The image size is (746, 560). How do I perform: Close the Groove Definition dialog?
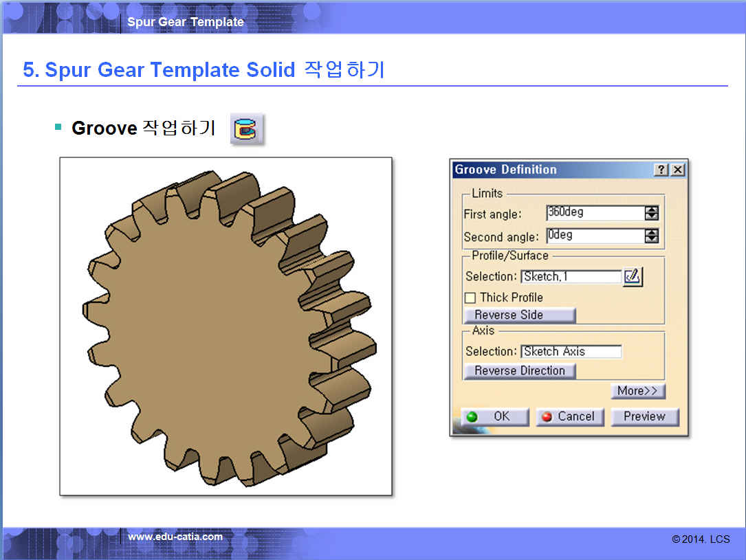pos(677,170)
